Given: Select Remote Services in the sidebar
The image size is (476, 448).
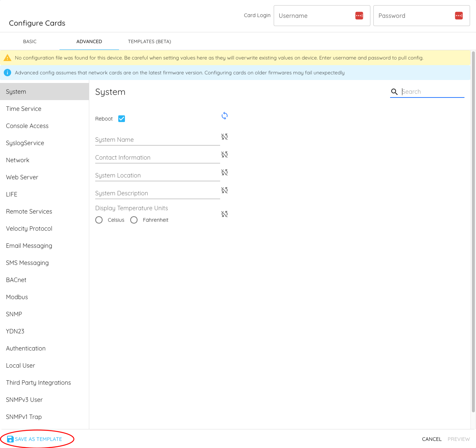Looking at the screenshot, I should [45, 211].
